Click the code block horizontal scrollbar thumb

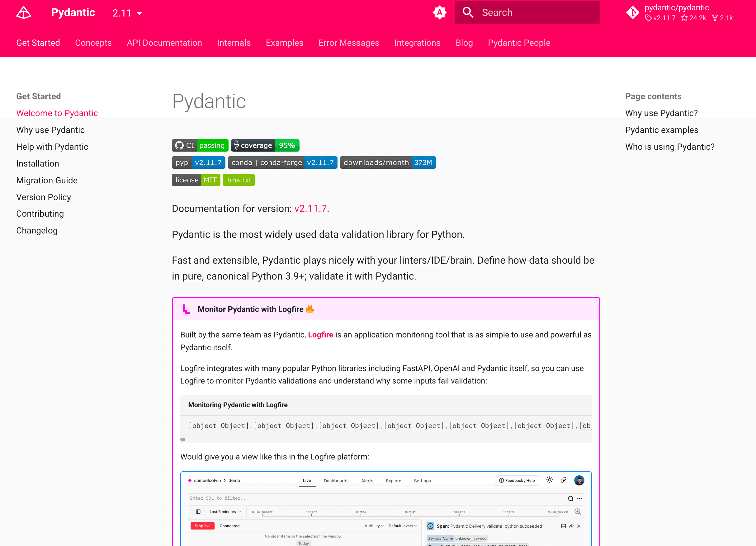pos(183,439)
